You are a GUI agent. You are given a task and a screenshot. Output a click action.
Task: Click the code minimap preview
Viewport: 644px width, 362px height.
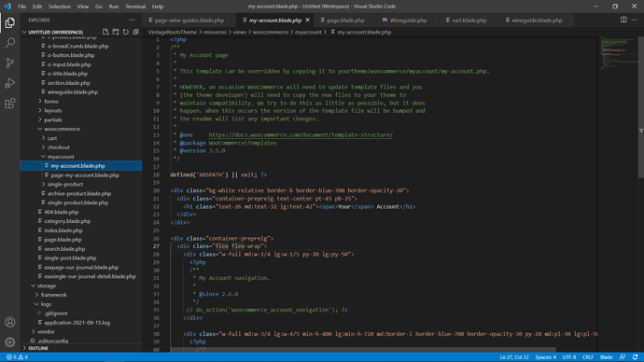(x=619, y=53)
